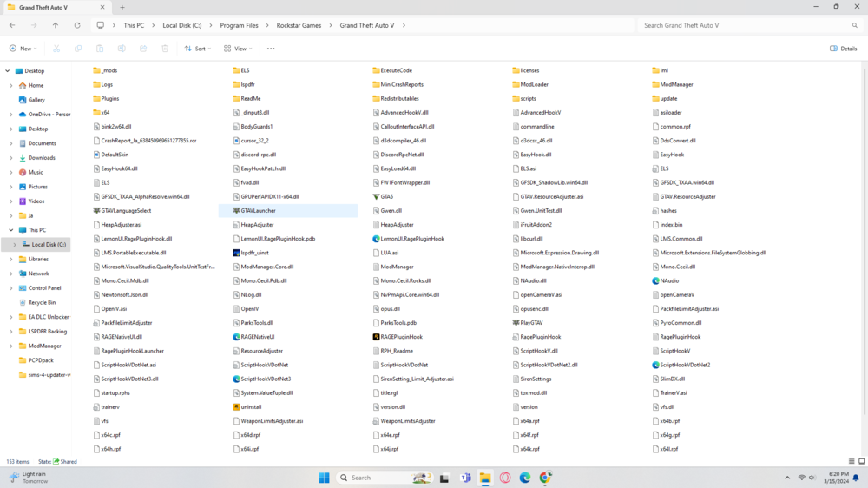Go back with the Back arrow

pyautogui.click(x=12, y=25)
